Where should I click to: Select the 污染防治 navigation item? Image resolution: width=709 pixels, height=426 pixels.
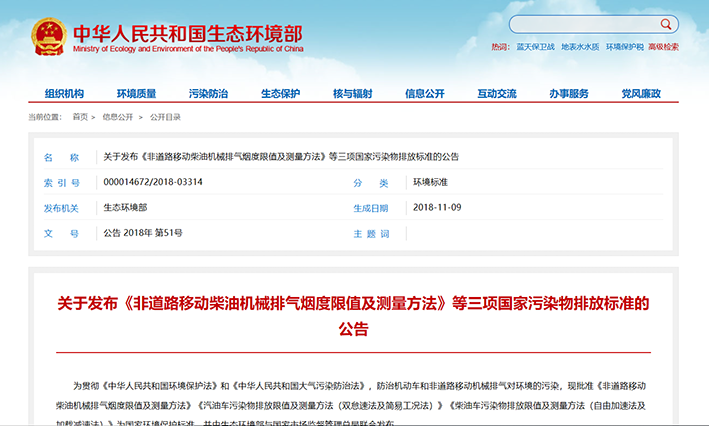point(208,93)
